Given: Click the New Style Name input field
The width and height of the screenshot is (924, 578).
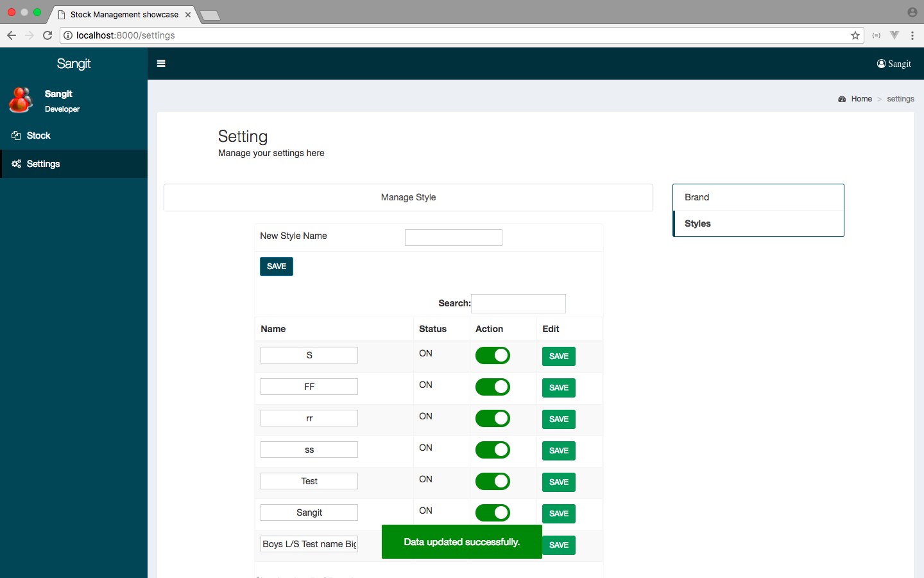Looking at the screenshot, I should (x=453, y=238).
